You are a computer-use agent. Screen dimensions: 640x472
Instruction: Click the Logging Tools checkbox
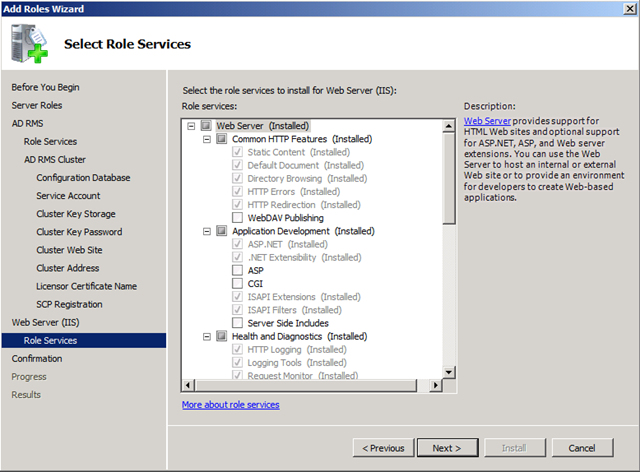point(237,363)
